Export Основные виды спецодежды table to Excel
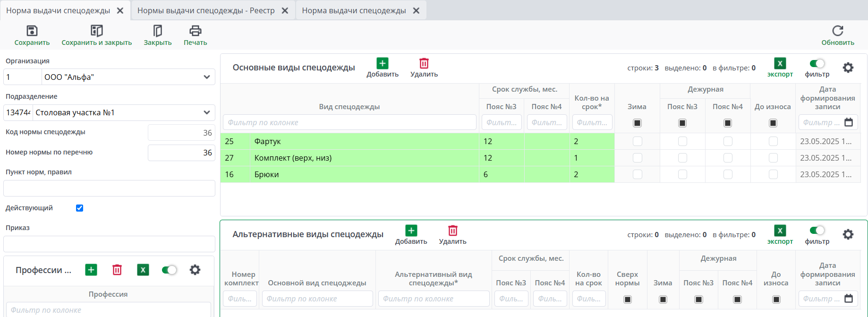This screenshot has width=868, height=317. 780,64
